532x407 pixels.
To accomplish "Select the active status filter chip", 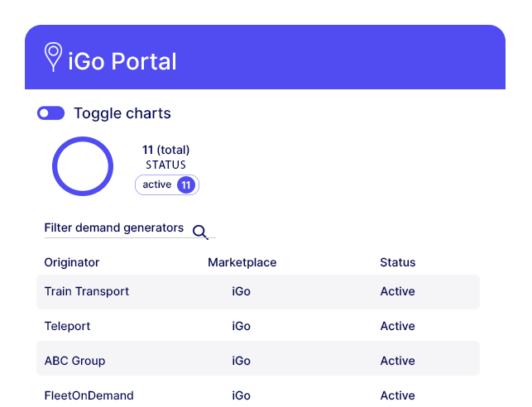I will tap(167, 184).
